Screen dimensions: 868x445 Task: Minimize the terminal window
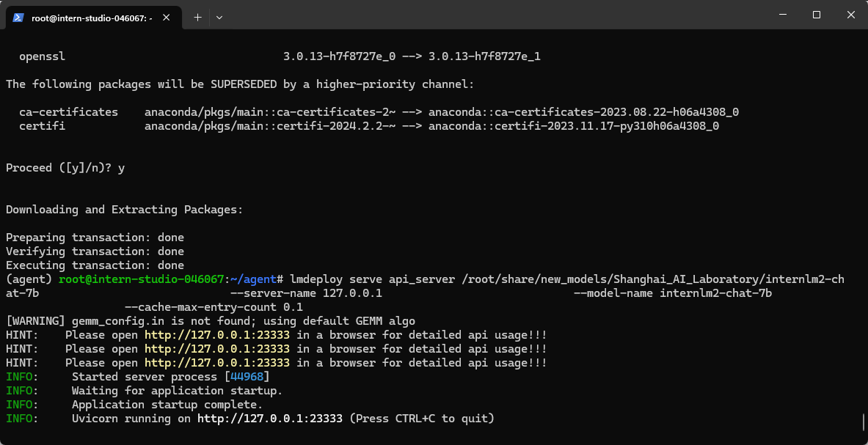click(781, 15)
